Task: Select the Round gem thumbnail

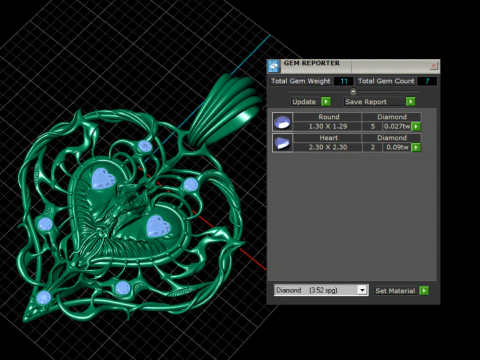Action: 282,122
